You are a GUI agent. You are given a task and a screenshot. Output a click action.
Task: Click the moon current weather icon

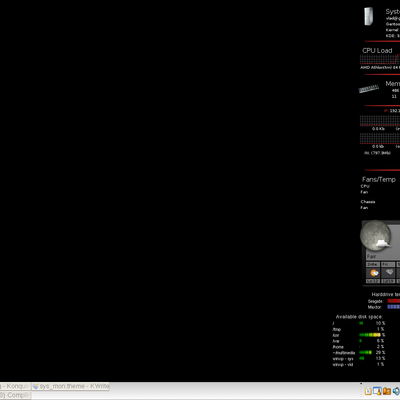pyautogui.click(x=376, y=235)
